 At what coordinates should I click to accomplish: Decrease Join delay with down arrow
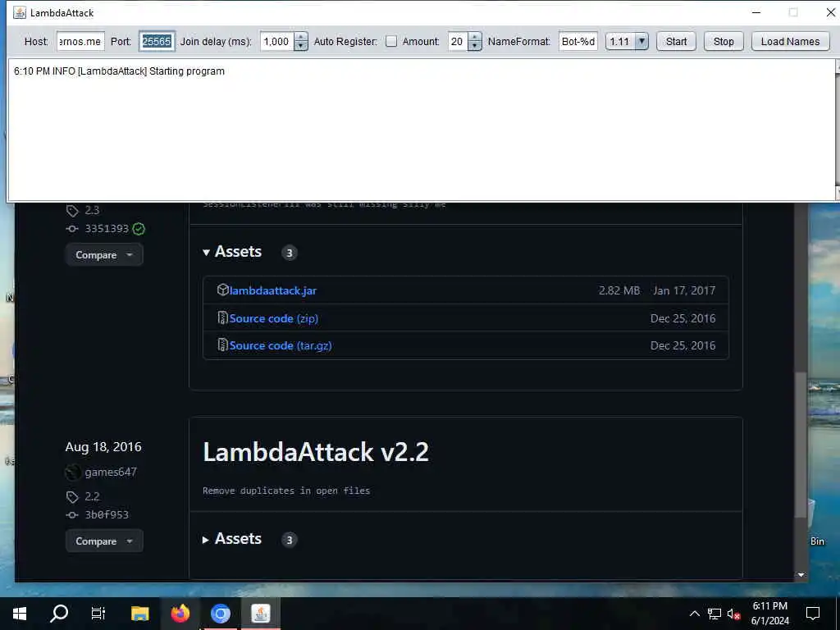click(x=301, y=46)
